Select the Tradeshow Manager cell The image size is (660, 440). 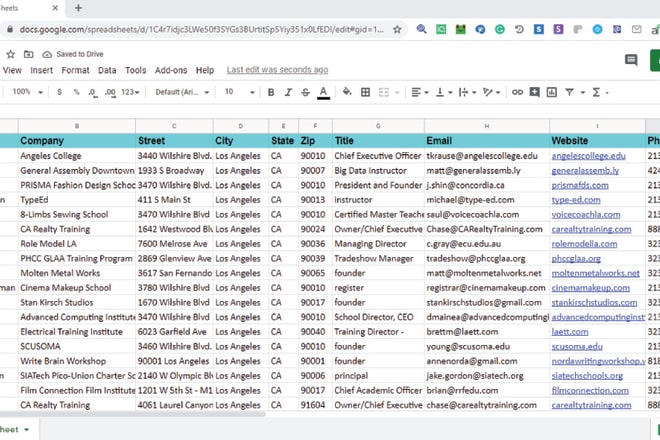click(x=378, y=258)
